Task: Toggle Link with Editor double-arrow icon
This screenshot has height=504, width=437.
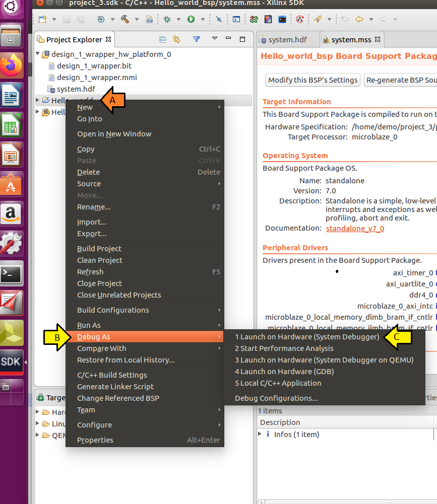Action: (x=176, y=39)
